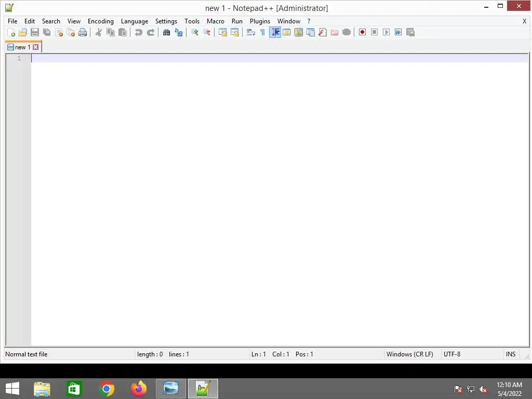Image resolution: width=532 pixels, height=399 pixels.
Task: Play back the recorded macro icon
Action: (386, 32)
